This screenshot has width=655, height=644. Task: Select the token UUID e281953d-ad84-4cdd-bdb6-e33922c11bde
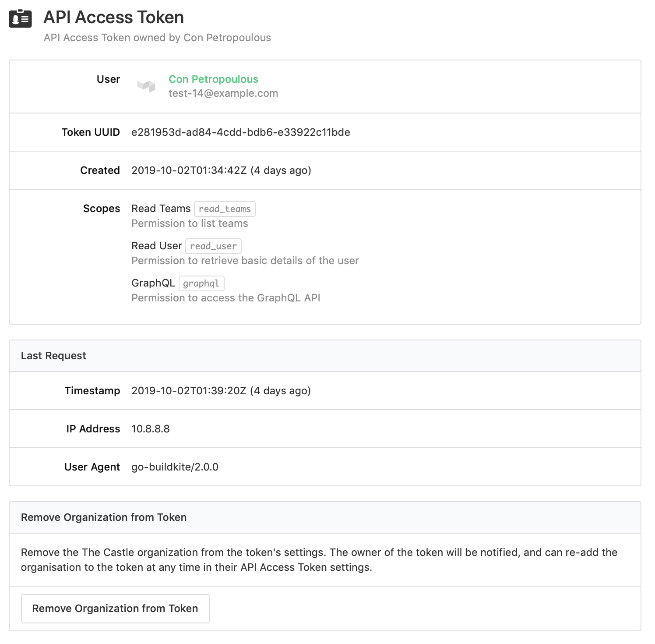(x=241, y=132)
